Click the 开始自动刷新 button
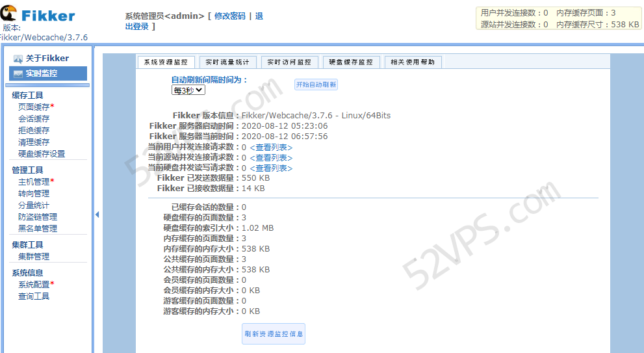Screen dimensions: 644x353 316,85
